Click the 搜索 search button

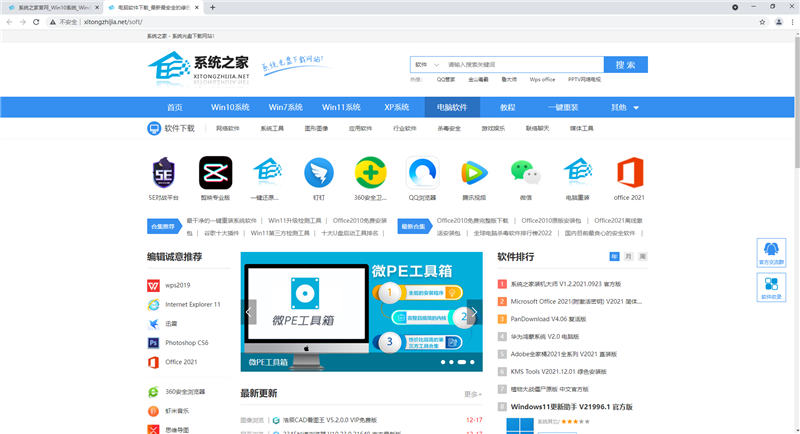click(626, 65)
